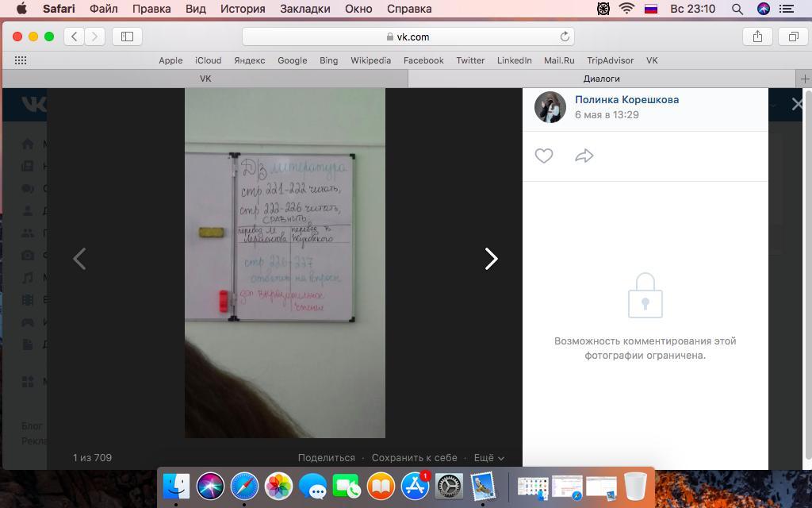Open the Russian flag input source menu
The height and width of the screenshot is (508, 812).
point(651,8)
